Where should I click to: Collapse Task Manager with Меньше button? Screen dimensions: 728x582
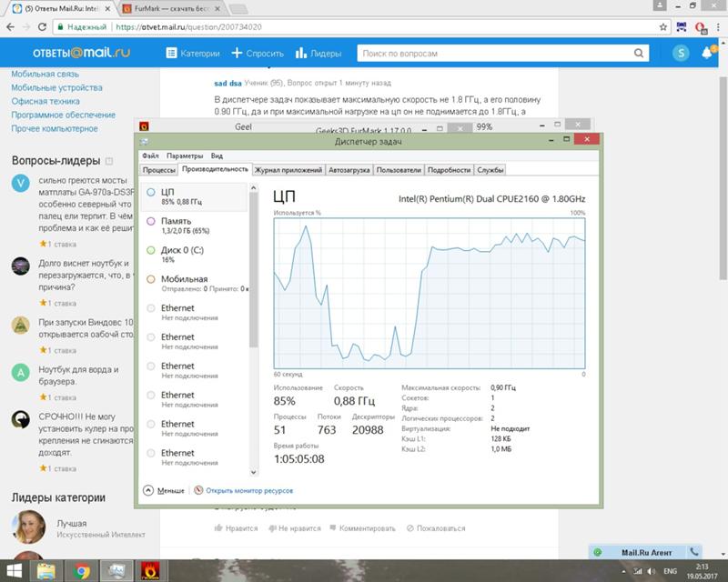(x=164, y=490)
